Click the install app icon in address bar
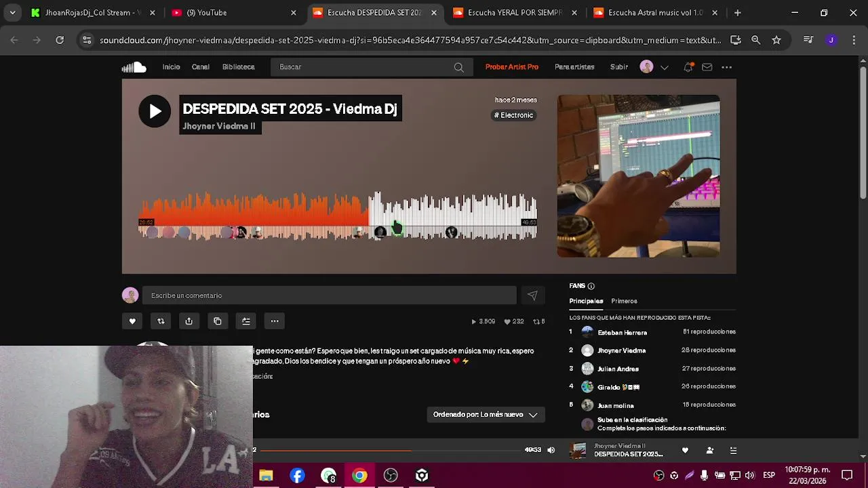The width and height of the screenshot is (868, 488). (x=736, y=40)
